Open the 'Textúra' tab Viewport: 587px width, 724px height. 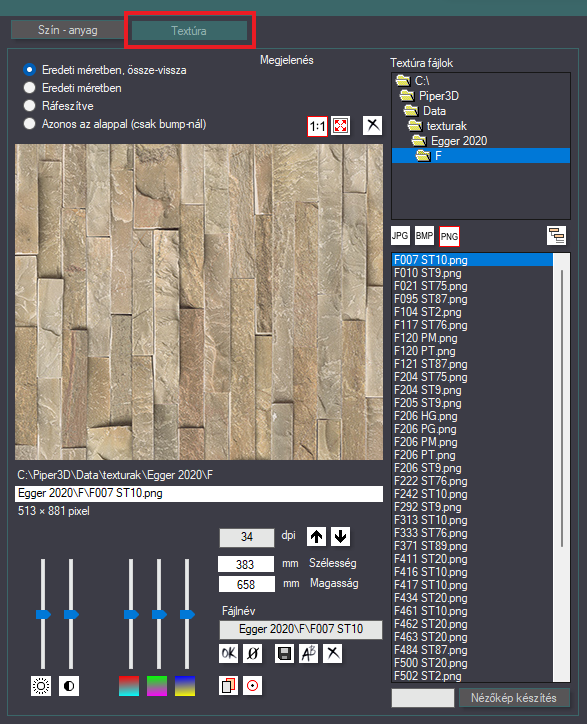[x=189, y=30]
